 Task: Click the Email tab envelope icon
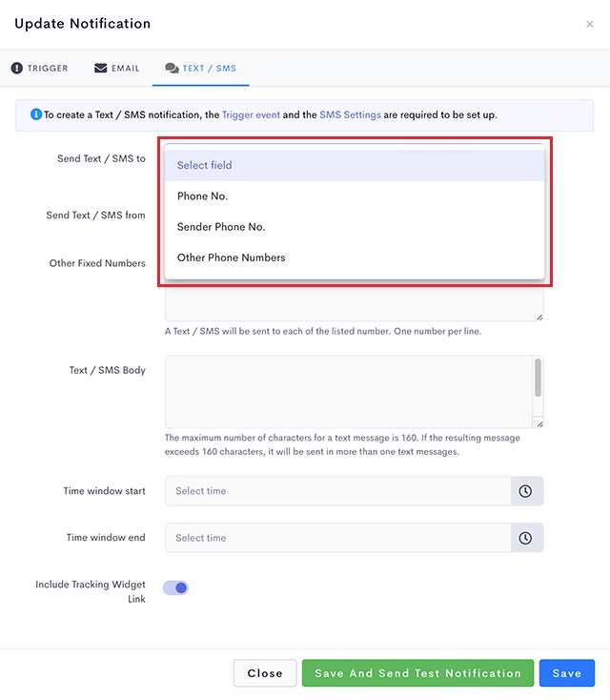(100, 68)
